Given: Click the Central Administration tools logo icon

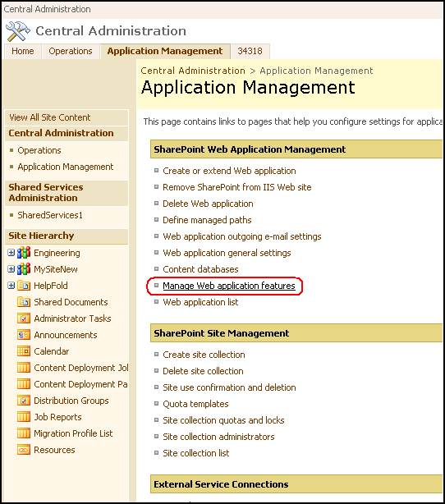Looking at the screenshot, I should click(18, 31).
